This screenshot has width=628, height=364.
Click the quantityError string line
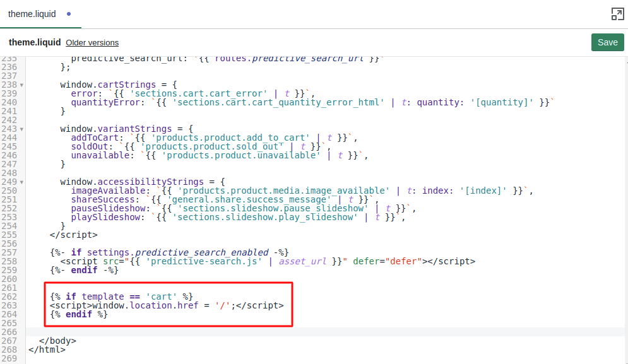point(313,102)
